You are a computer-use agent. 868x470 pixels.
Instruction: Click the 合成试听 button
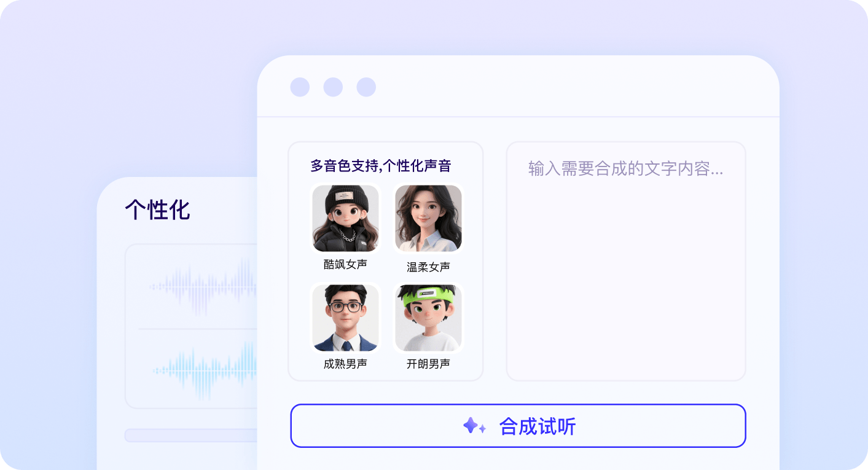(518, 426)
